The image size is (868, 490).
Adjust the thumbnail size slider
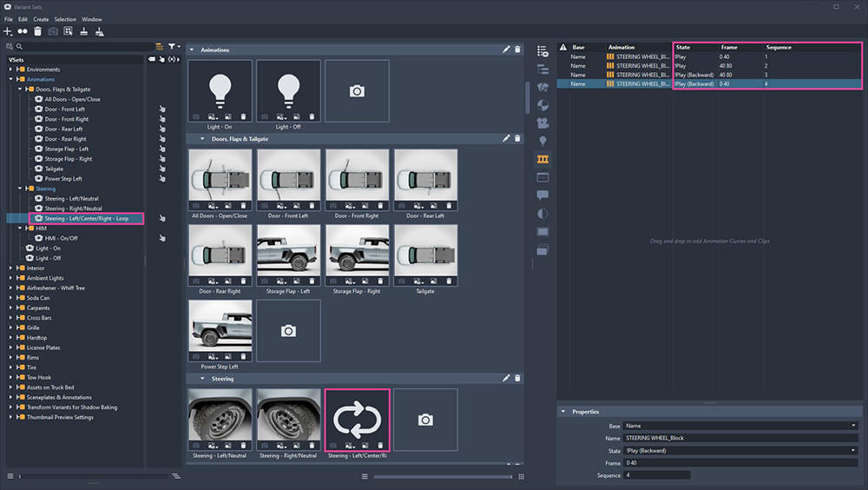click(443, 476)
